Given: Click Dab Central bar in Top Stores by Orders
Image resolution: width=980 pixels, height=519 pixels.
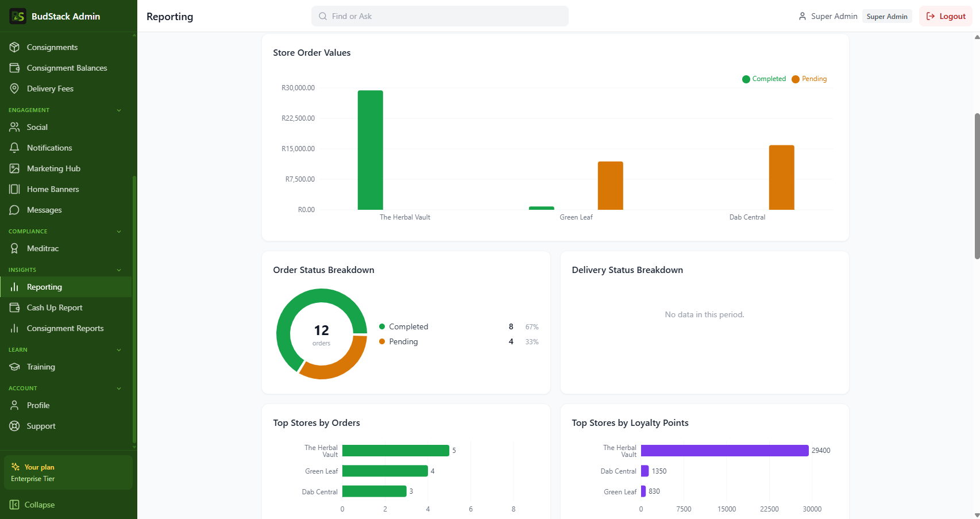Looking at the screenshot, I should pyautogui.click(x=375, y=491).
